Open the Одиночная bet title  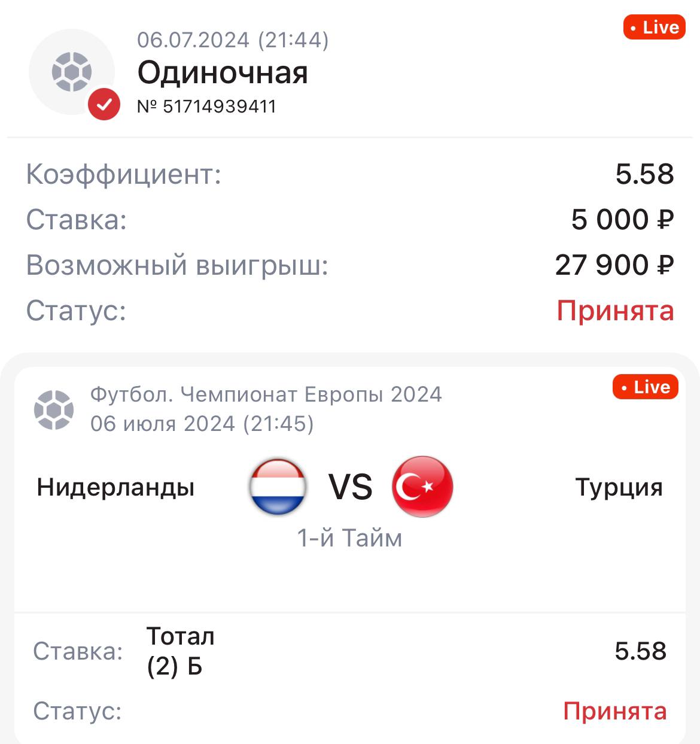pyautogui.click(x=223, y=72)
